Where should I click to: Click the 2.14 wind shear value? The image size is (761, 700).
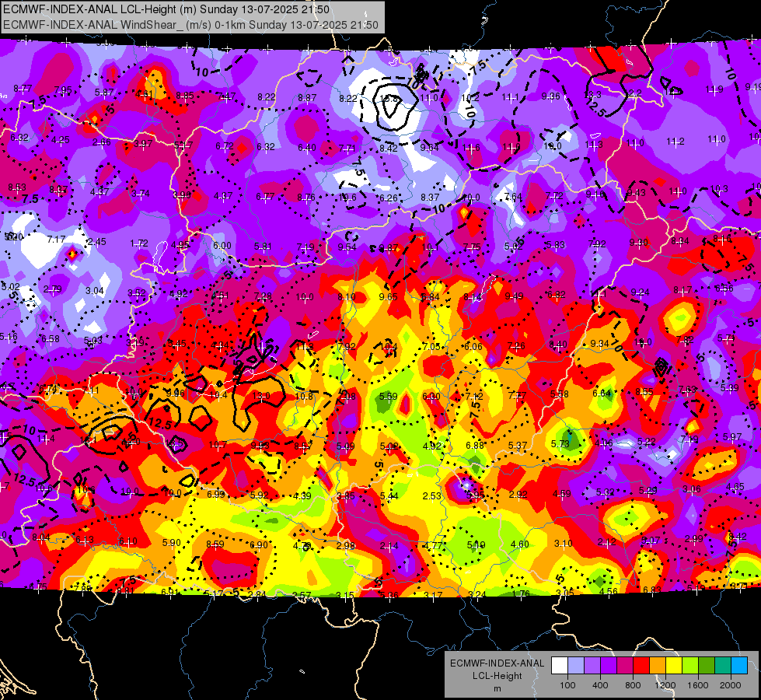[x=389, y=547]
